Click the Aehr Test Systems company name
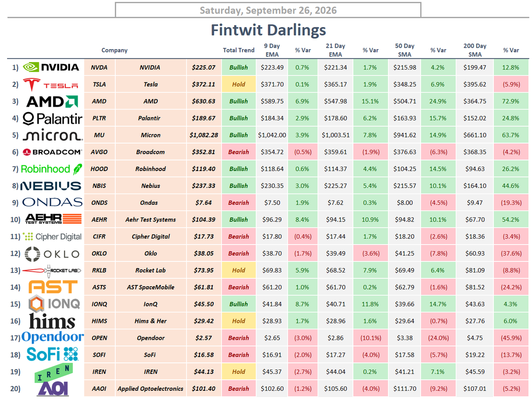 pos(151,219)
